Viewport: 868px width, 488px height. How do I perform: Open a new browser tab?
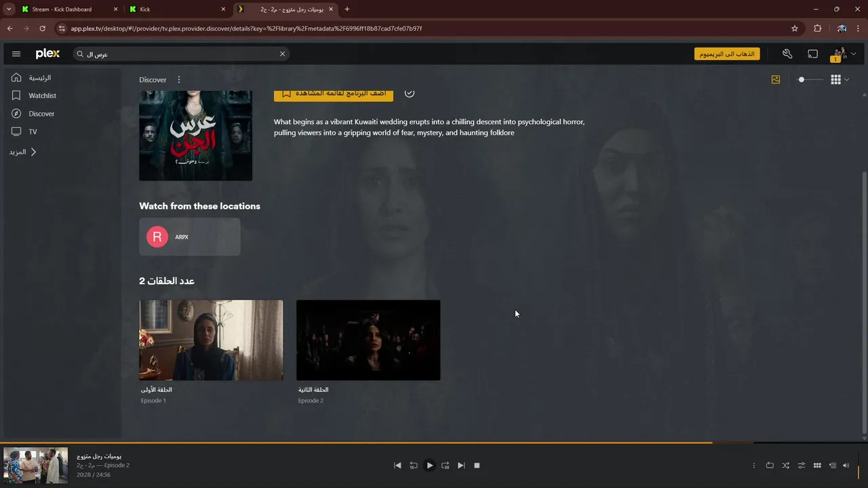click(x=347, y=9)
